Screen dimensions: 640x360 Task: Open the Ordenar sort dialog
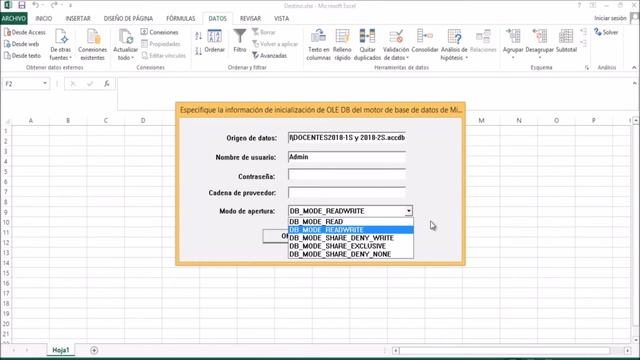click(x=215, y=41)
